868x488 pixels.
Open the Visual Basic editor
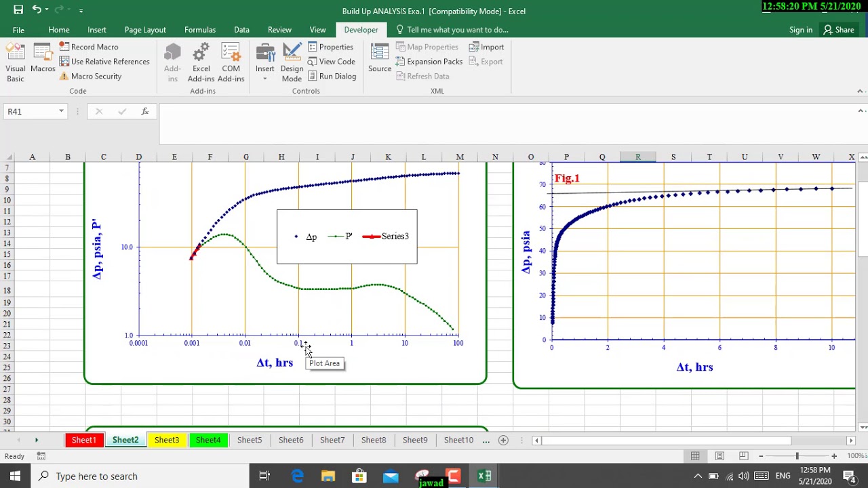[16, 62]
